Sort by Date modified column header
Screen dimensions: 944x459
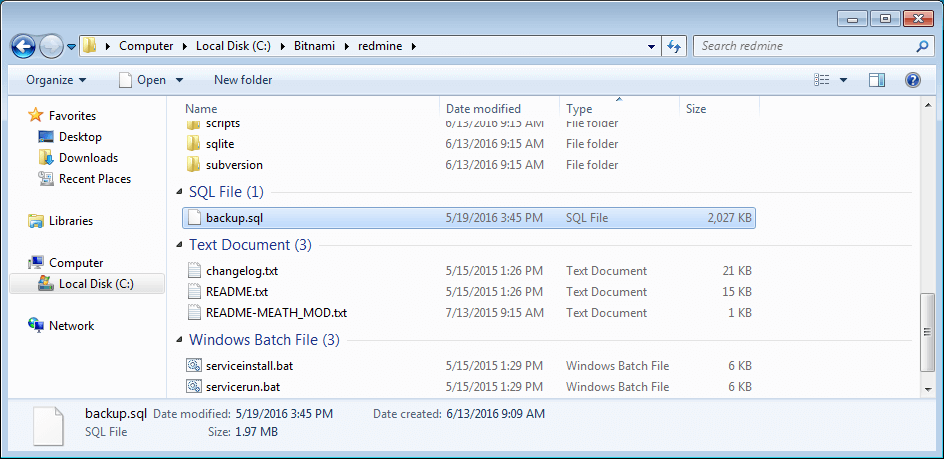(x=483, y=109)
